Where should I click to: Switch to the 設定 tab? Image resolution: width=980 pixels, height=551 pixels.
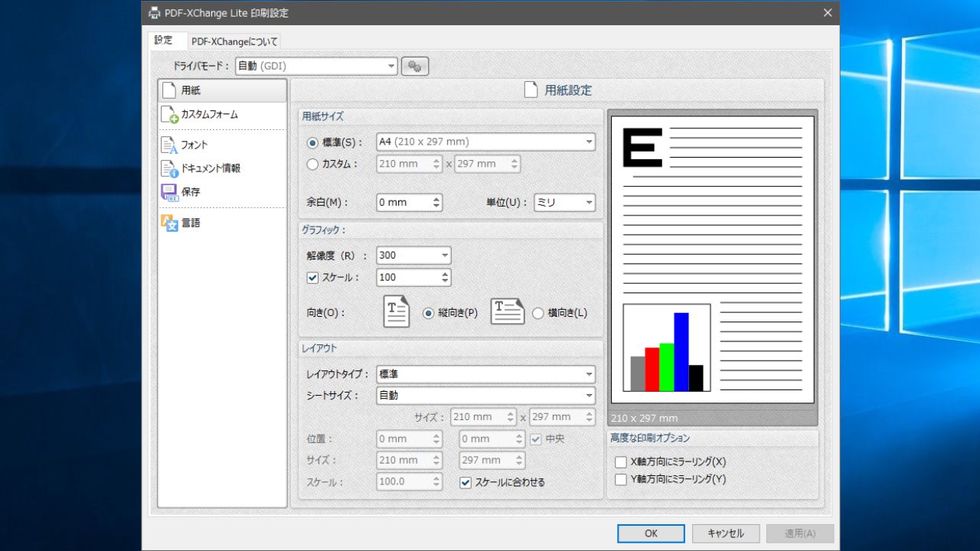164,40
